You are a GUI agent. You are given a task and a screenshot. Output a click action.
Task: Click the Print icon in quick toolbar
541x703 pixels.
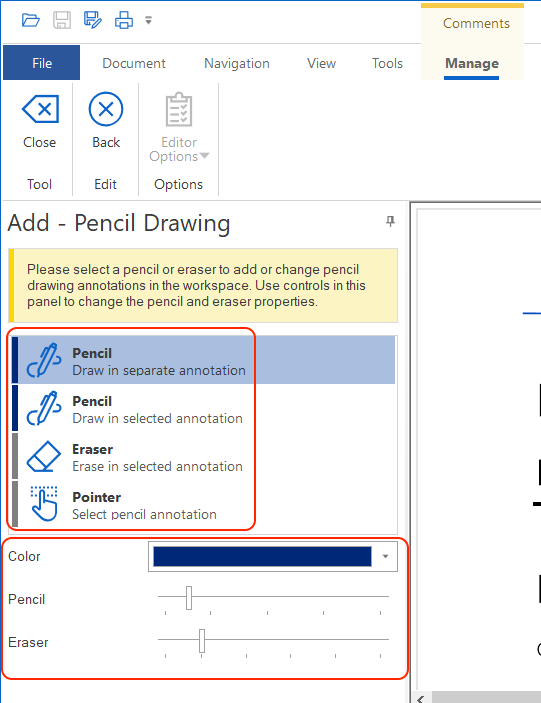[x=124, y=21]
